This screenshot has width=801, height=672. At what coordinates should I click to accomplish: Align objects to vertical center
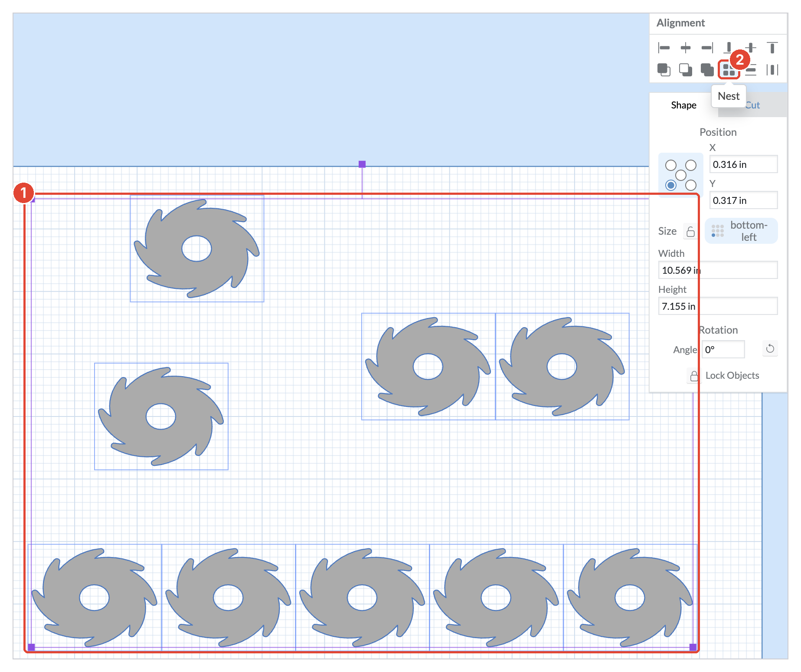751,48
